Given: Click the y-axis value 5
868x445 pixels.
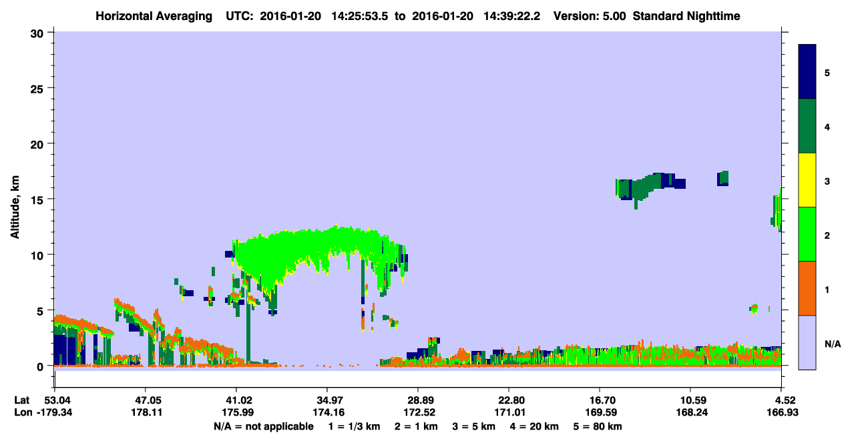Looking at the screenshot, I should click(x=41, y=311).
